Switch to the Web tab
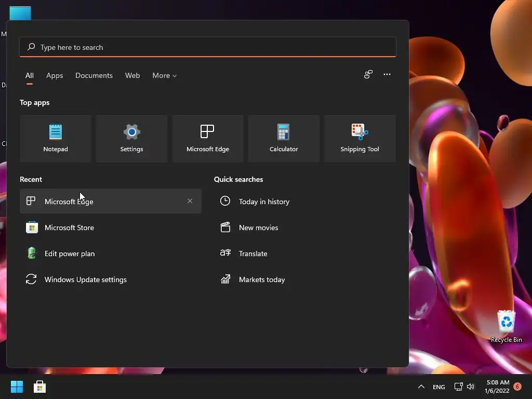Screen dimensions: 532x399 132,75
